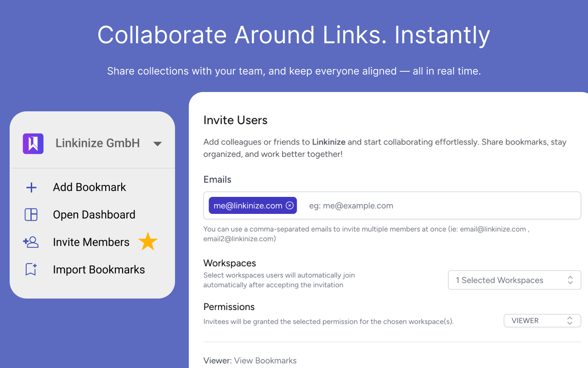The width and height of the screenshot is (588, 368).
Task: Select Open Dashboard in the sidebar
Action: tap(94, 214)
